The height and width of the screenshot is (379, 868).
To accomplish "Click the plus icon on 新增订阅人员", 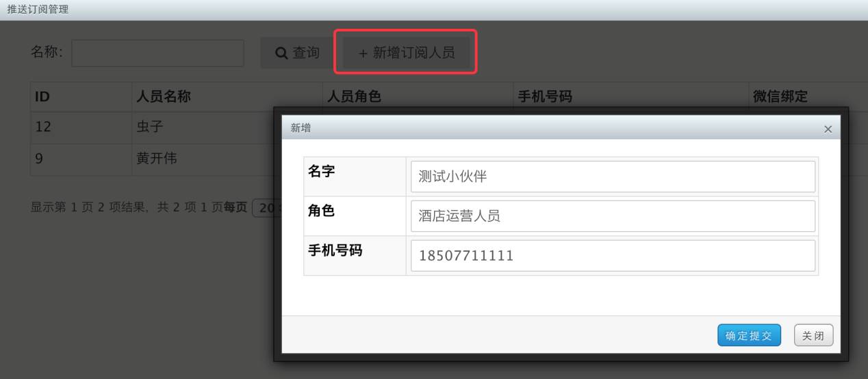I will pyautogui.click(x=363, y=53).
